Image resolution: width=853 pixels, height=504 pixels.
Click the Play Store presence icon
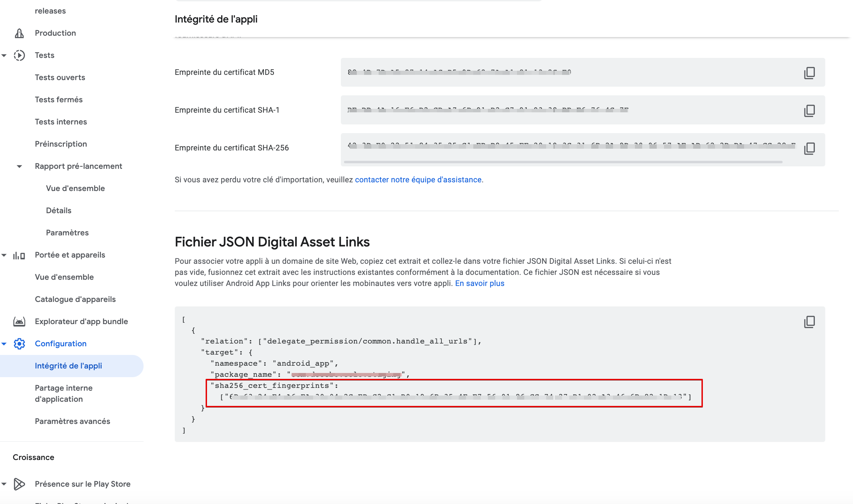[19, 484]
